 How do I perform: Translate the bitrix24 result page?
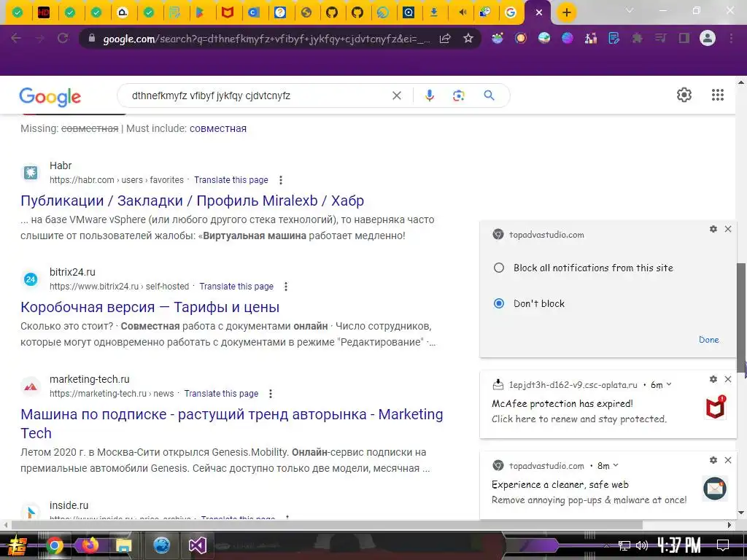coord(236,286)
